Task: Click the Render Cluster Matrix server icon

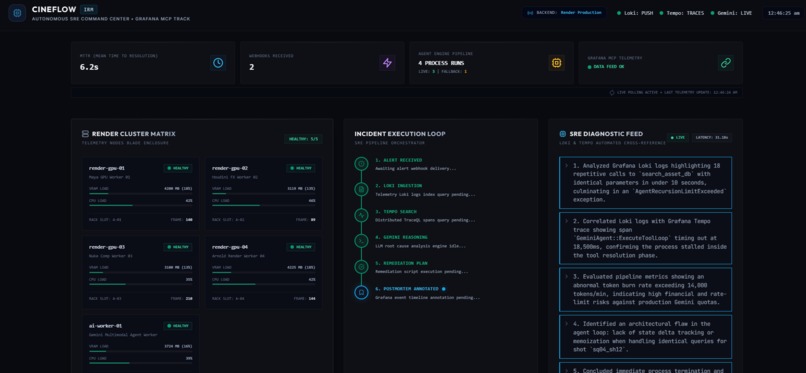Action: [x=85, y=134]
